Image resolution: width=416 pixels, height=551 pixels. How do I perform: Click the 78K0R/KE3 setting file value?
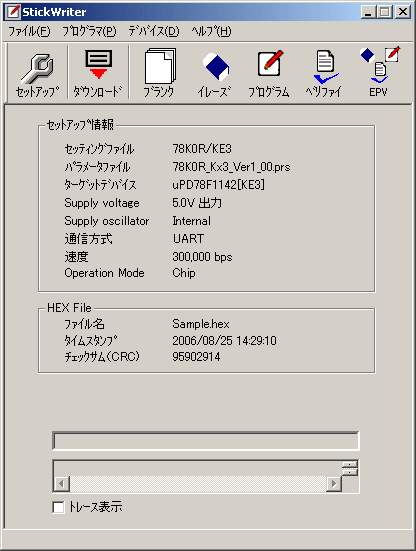[x=202, y=149]
